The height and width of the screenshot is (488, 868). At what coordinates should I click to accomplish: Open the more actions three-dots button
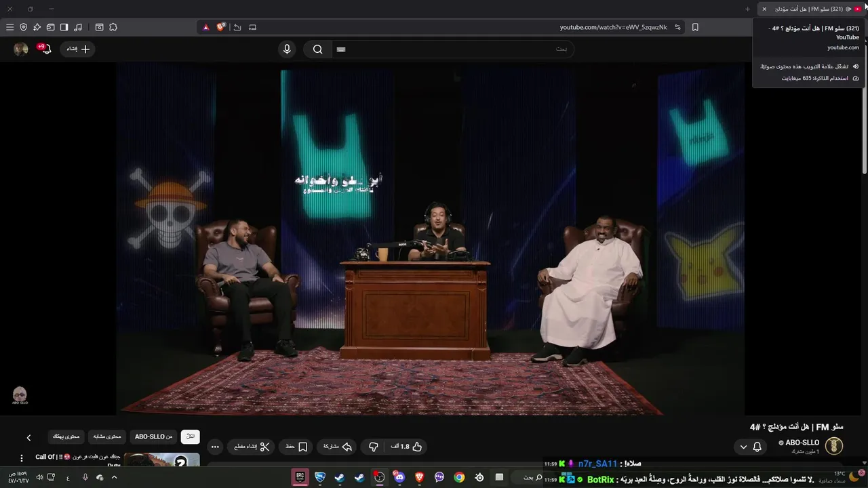[215, 447]
